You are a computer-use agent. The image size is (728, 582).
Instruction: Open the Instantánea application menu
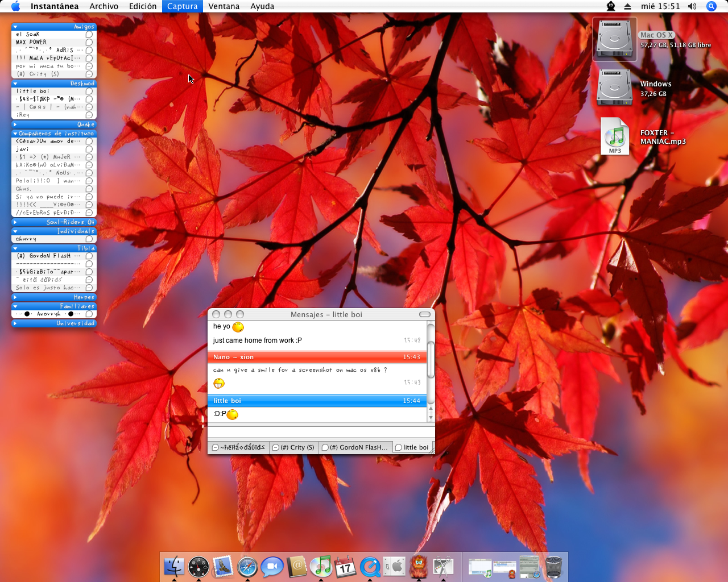[x=55, y=6]
